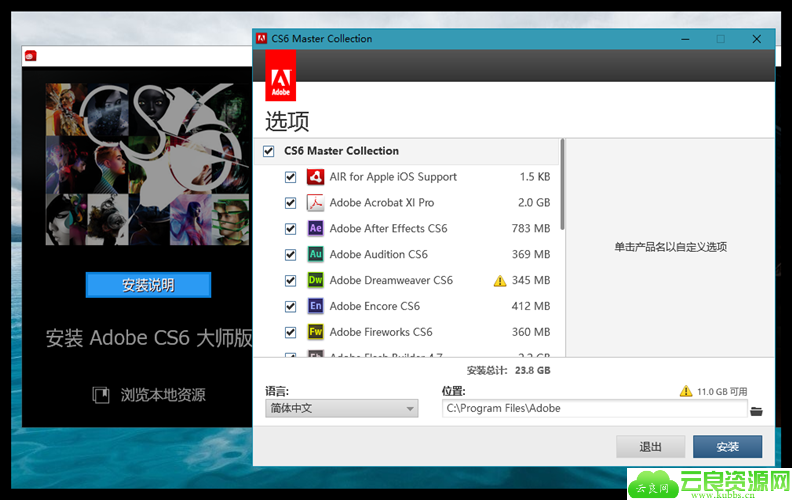
Task: Click the AIR for Apple iOS Support icon
Action: [x=316, y=177]
